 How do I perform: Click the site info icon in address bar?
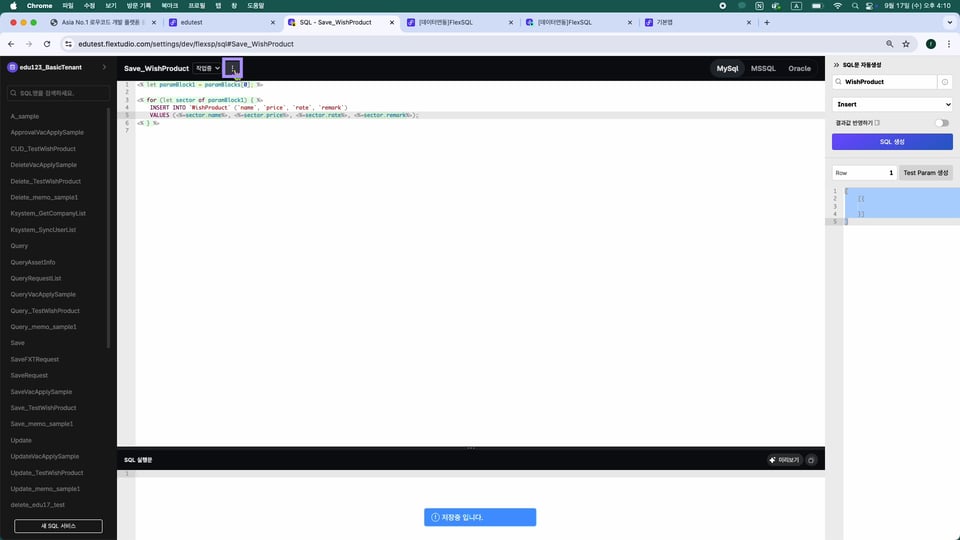[69, 44]
